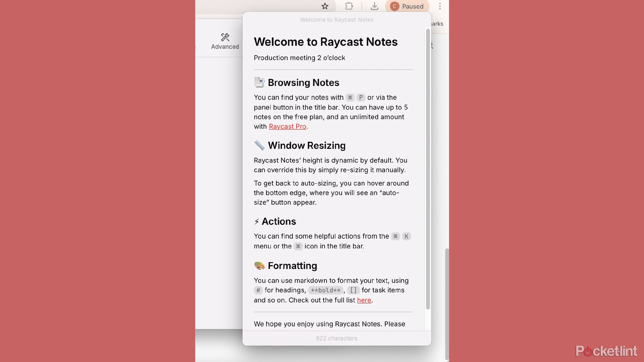This screenshot has height=362, width=644.
Task: Click the bookmark/star icon in toolbar
Action: (x=325, y=6)
